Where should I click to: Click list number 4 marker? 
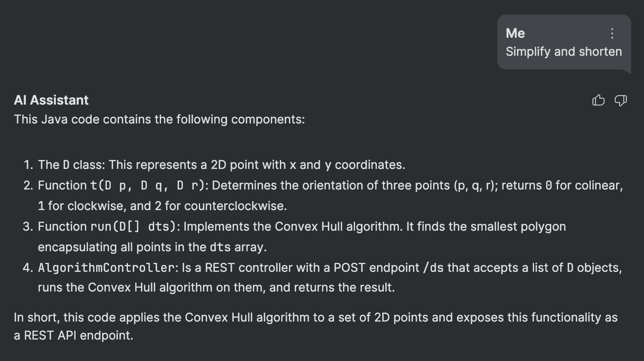pos(28,268)
